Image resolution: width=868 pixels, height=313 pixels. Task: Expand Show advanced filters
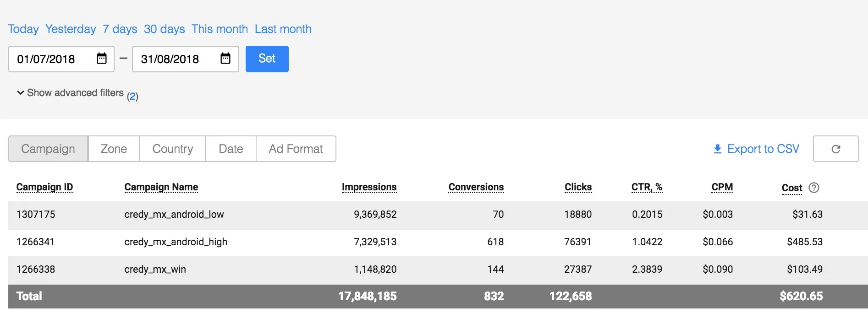tap(71, 93)
